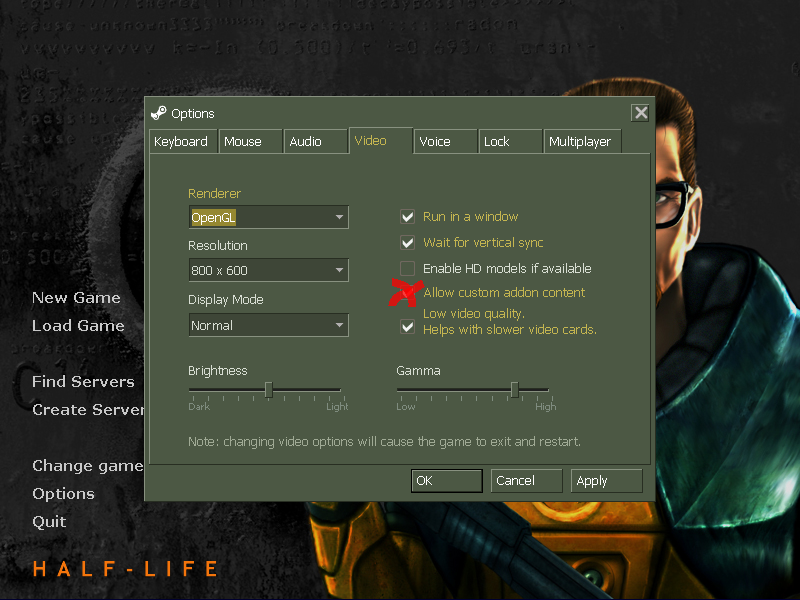This screenshot has width=800, height=600.
Task: Click the Display Mode label
Action: pyautogui.click(x=226, y=299)
